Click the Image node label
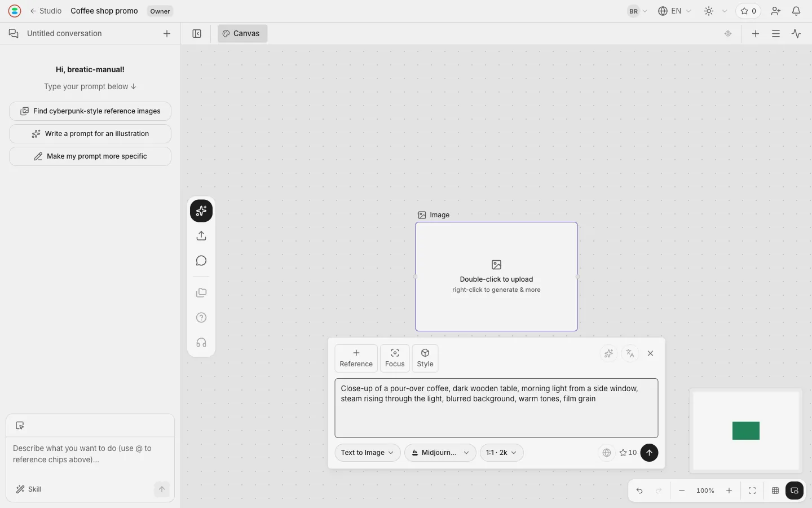This screenshot has height=508, width=812. [434, 215]
